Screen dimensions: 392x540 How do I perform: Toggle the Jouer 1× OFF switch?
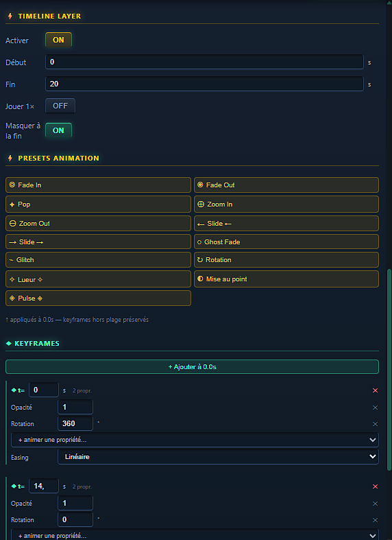pyautogui.click(x=60, y=106)
